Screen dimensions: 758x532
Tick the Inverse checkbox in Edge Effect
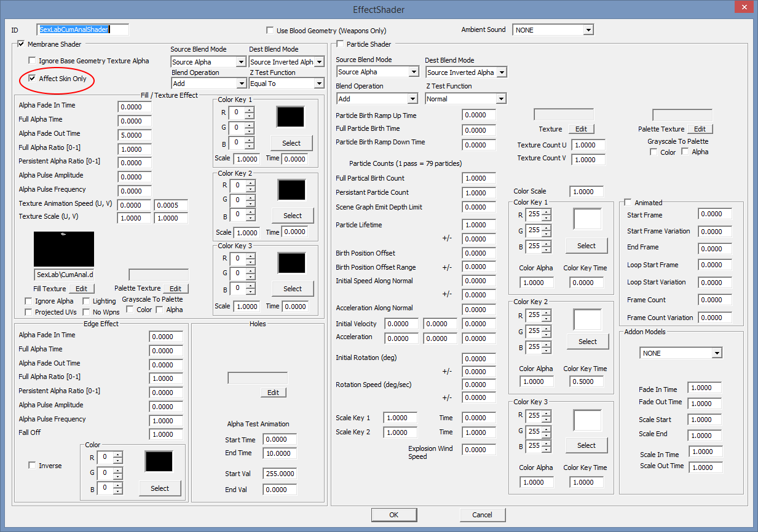32,466
